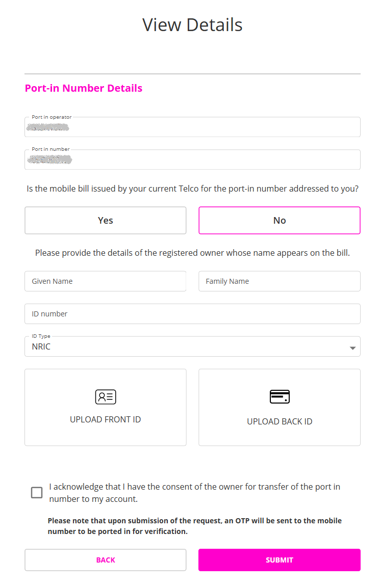Viewport: 380px width, 588px height.
Task: Click the back ID card icon
Action: pyautogui.click(x=279, y=396)
